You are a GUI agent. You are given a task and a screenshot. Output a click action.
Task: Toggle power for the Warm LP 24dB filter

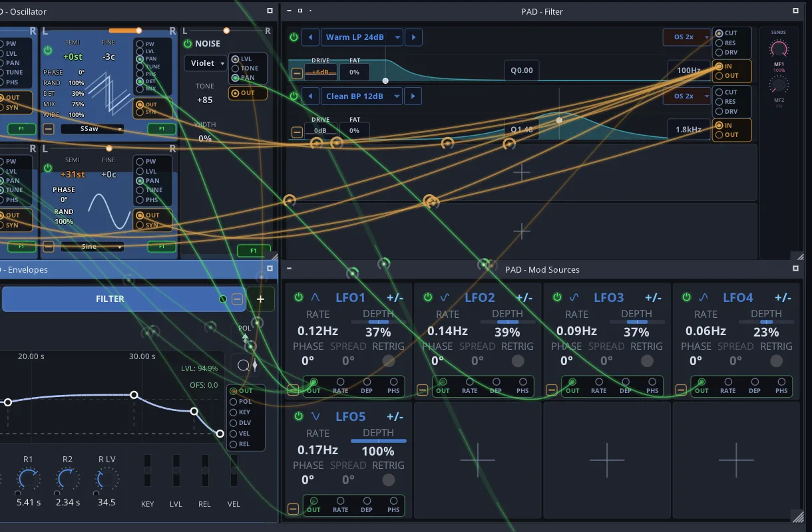[x=294, y=37]
